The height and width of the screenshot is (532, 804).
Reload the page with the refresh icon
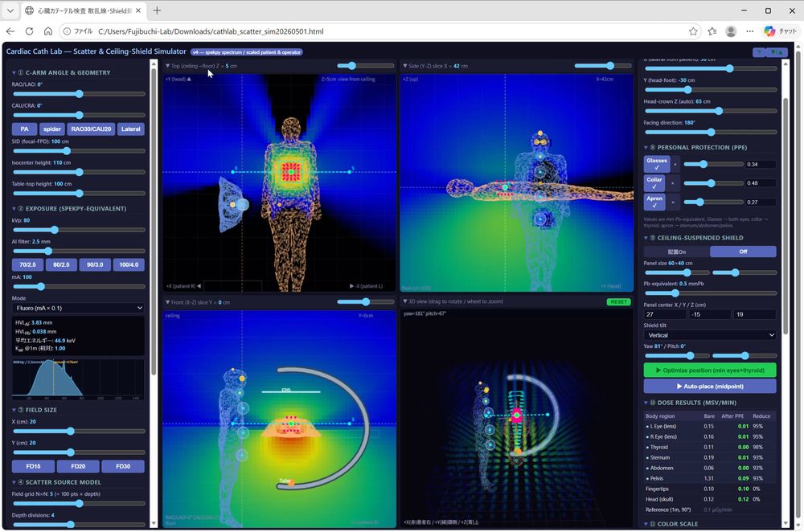point(29,31)
